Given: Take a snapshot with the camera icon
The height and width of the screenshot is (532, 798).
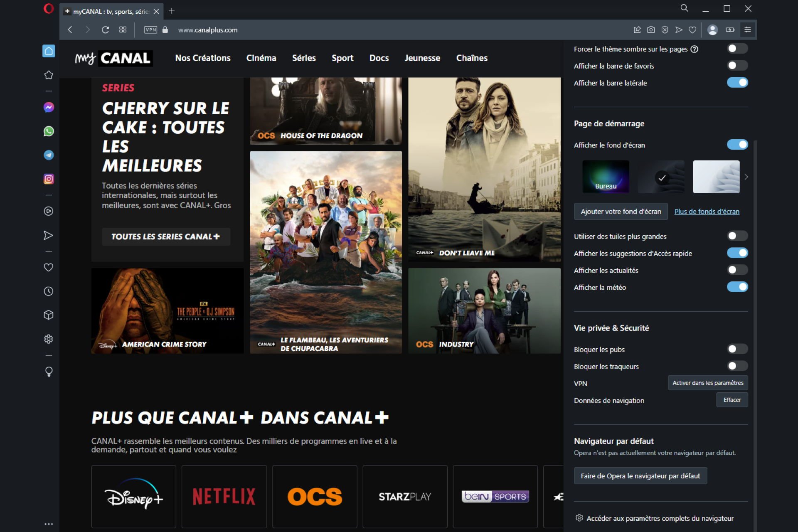Looking at the screenshot, I should [x=651, y=30].
